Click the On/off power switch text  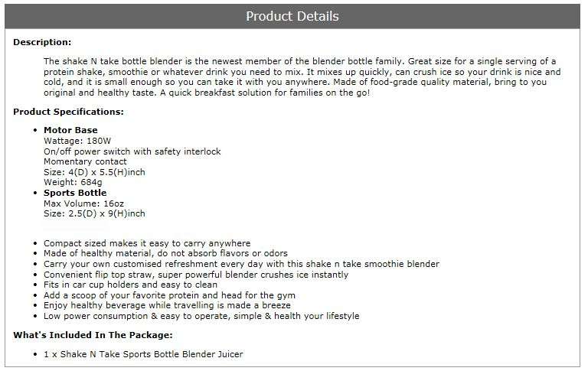(132, 151)
